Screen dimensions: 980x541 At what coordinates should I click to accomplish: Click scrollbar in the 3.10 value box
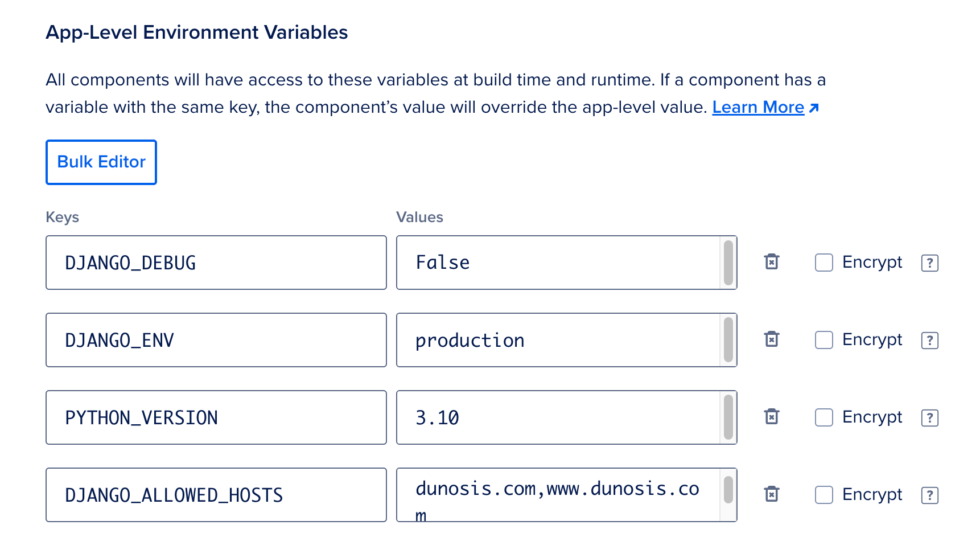[728, 417]
